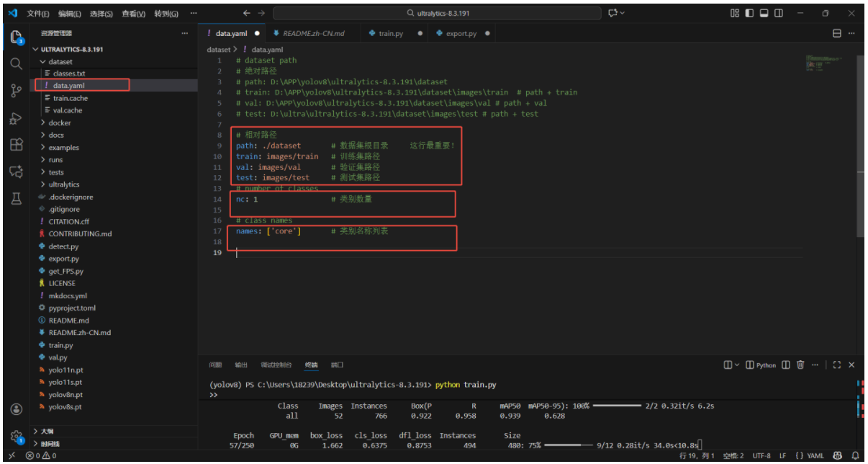This screenshot has height=464, width=868.
Task: Open the 选择(S) menu
Action: coord(101,13)
